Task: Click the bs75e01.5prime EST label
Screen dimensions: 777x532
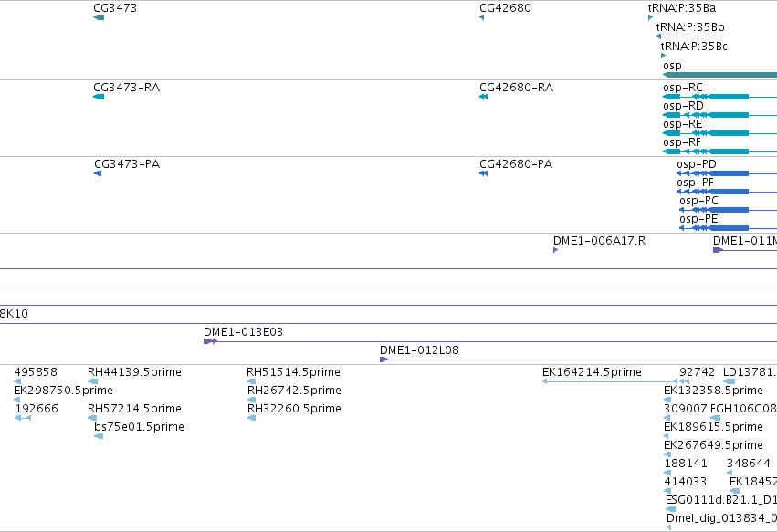Action: (140, 427)
